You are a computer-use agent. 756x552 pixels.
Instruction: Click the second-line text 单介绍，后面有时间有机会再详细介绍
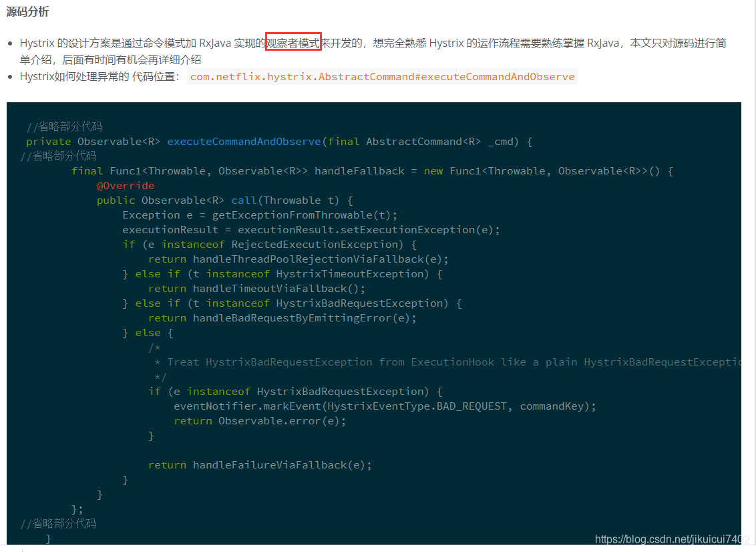coord(110,60)
